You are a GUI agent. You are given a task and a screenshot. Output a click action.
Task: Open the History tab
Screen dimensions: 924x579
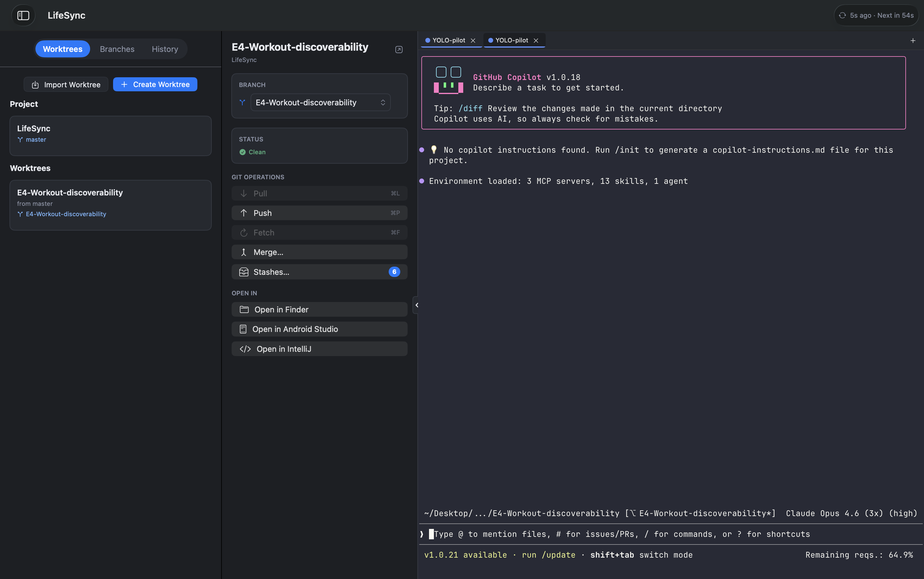click(x=165, y=49)
